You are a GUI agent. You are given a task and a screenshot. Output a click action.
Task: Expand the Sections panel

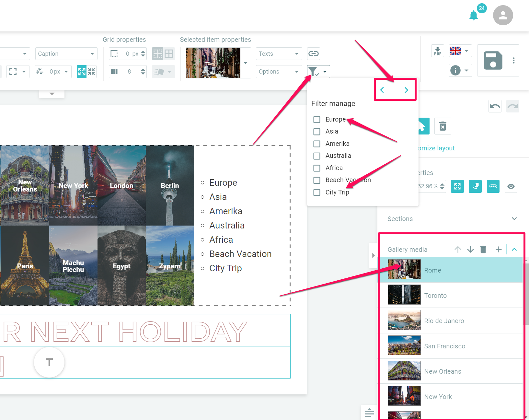pyautogui.click(x=514, y=219)
